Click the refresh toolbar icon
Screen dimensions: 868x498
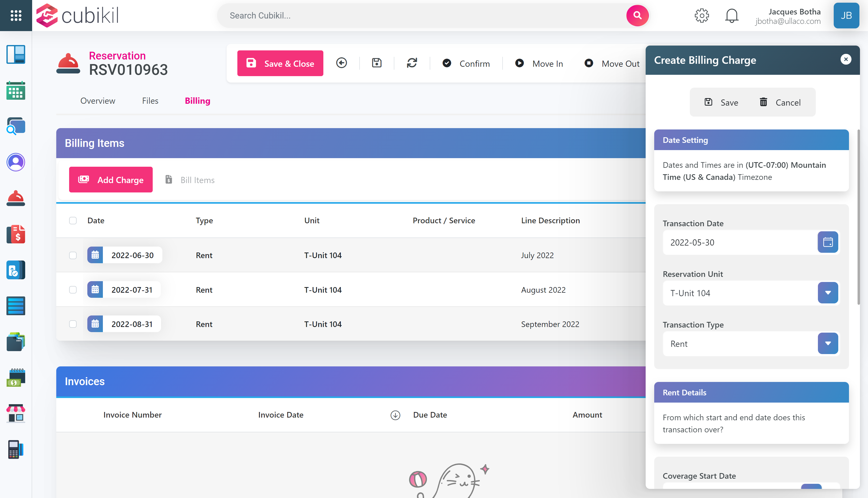pos(411,63)
